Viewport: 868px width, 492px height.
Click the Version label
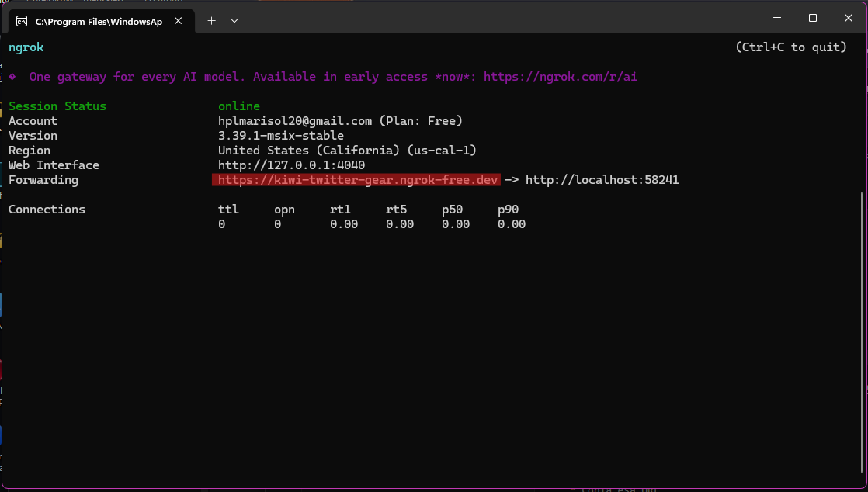pos(33,136)
